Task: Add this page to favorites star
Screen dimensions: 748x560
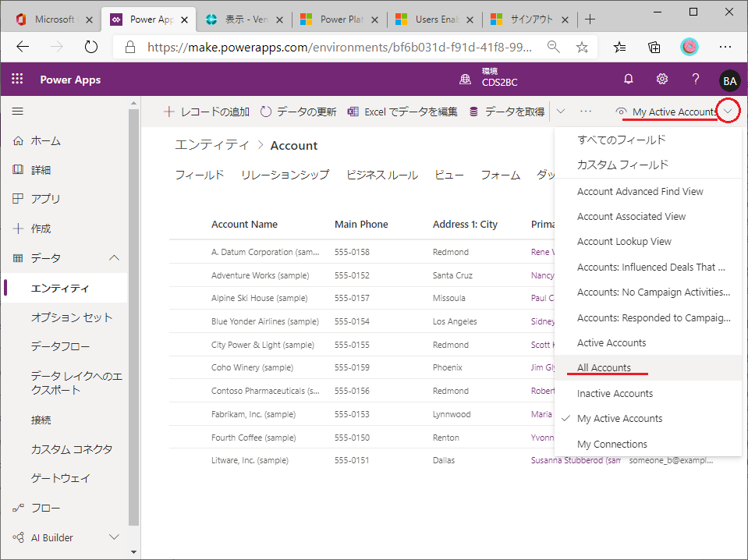Action: (582, 47)
